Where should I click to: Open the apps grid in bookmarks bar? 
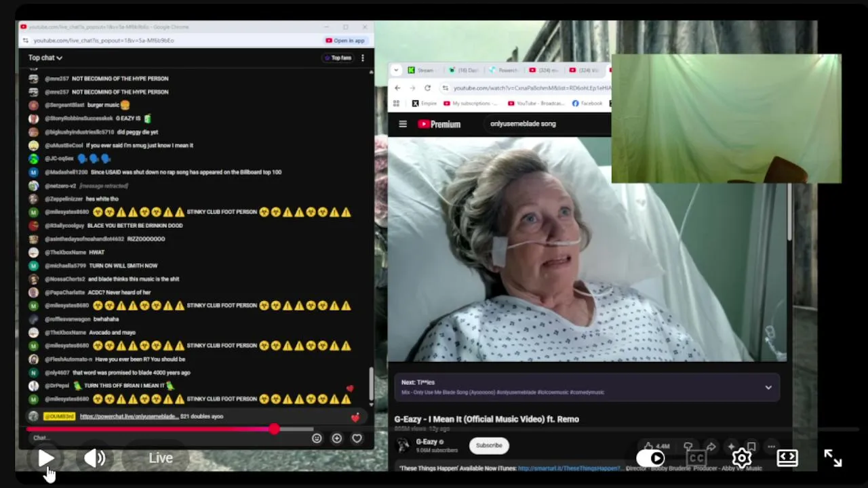[x=396, y=104]
